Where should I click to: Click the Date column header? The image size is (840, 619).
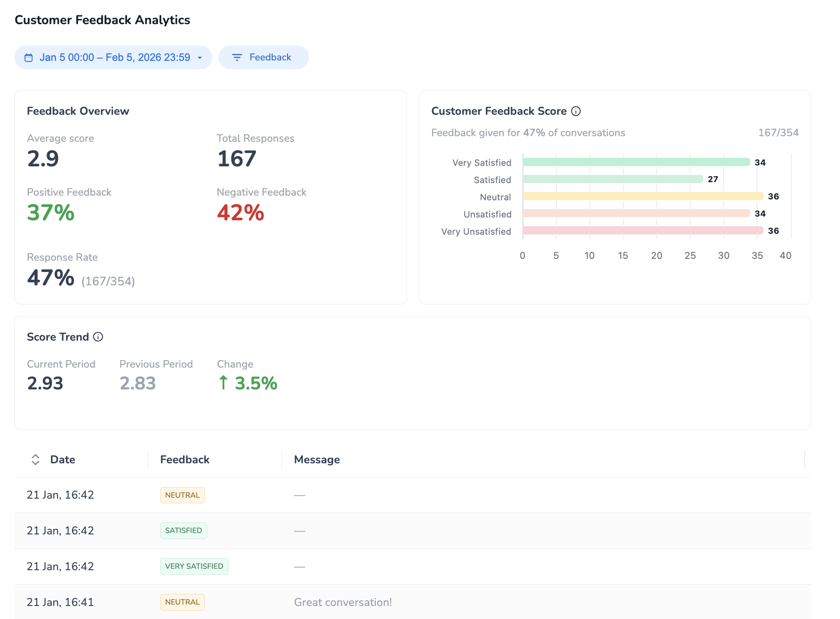coord(63,460)
